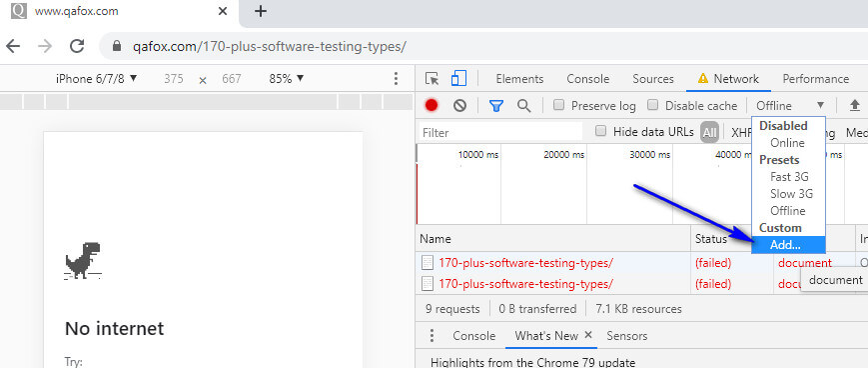
Task: Open the 85% zoom dropdown
Action: pos(287,79)
